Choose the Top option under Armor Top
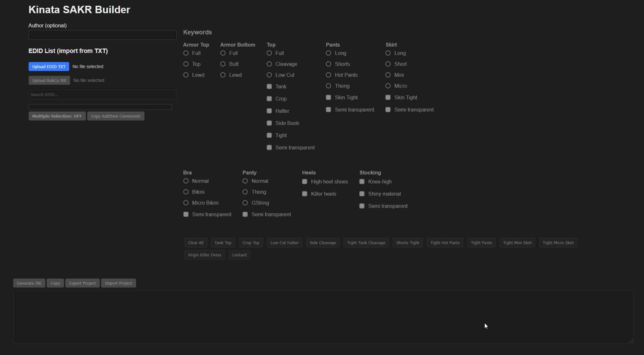The image size is (644, 355). [x=186, y=64]
